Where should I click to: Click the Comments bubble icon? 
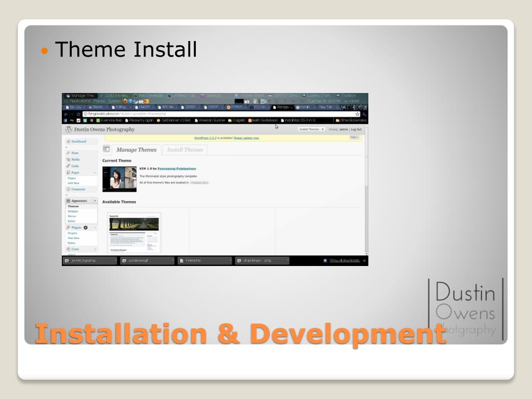(x=68, y=189)
